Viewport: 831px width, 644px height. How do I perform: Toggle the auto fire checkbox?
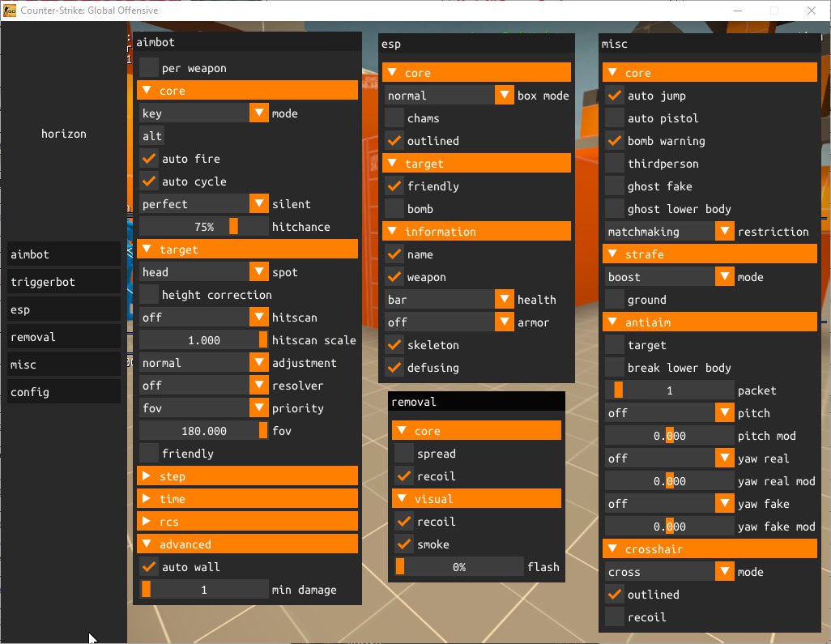(x=149, y=159)
